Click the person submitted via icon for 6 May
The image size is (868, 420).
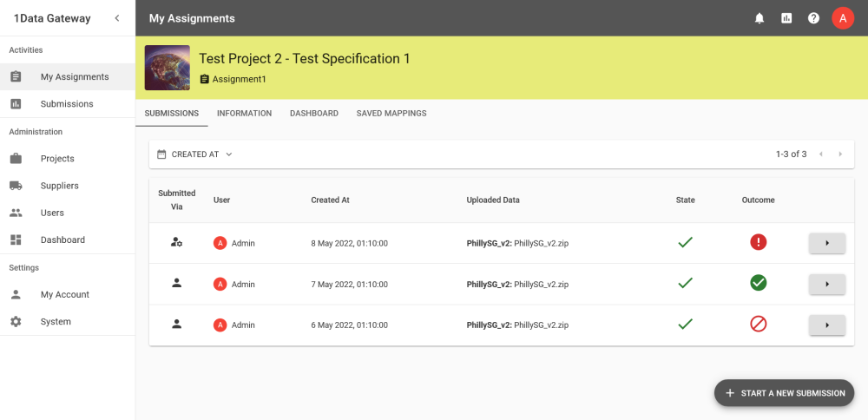(x=176, y=325)
